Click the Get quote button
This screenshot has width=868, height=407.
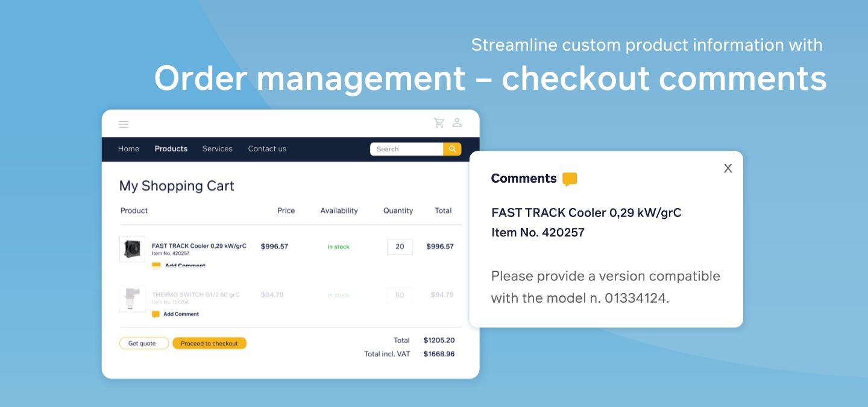[x=143, y=344]
